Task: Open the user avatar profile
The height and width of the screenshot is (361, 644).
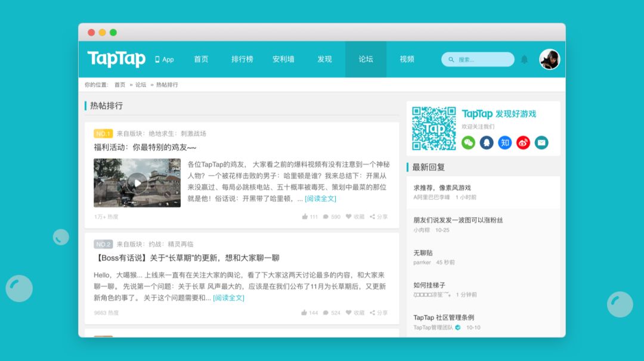Action: tap(550, 60)
